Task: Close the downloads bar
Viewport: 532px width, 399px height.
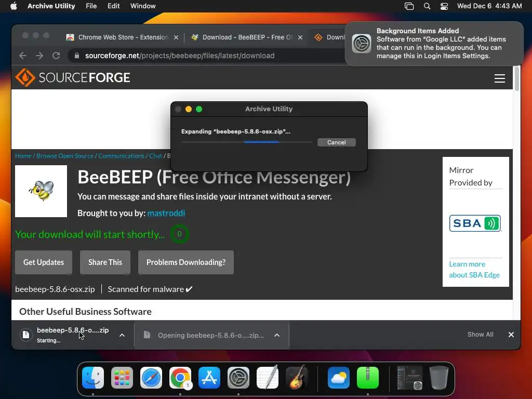Action: (x=511, y=335)
